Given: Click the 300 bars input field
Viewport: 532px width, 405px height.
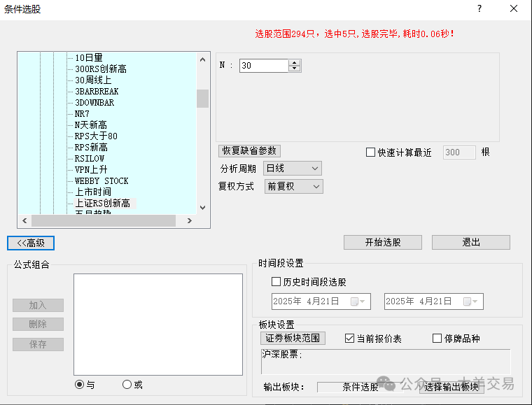Looking at the screenshot, I should point(459,152).
